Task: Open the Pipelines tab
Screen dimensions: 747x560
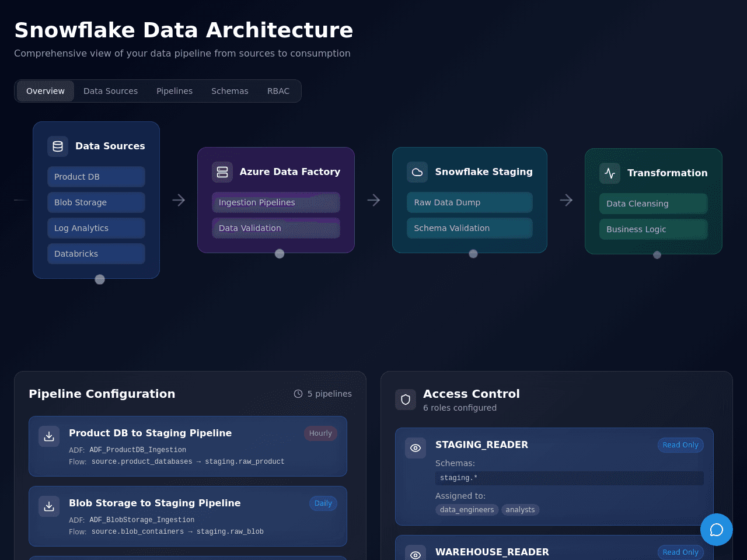Action: pyautogui.click(x=174, y=91)
